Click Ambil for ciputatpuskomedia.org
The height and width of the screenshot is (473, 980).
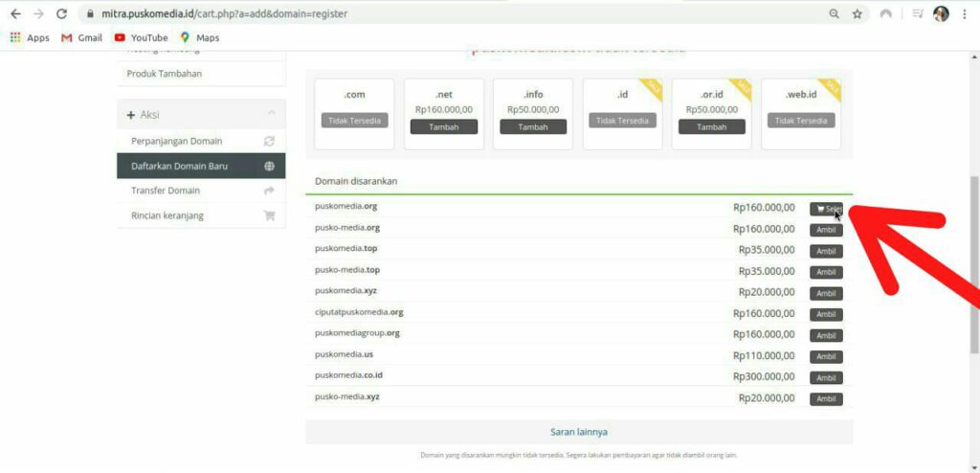tap(826, 315)
